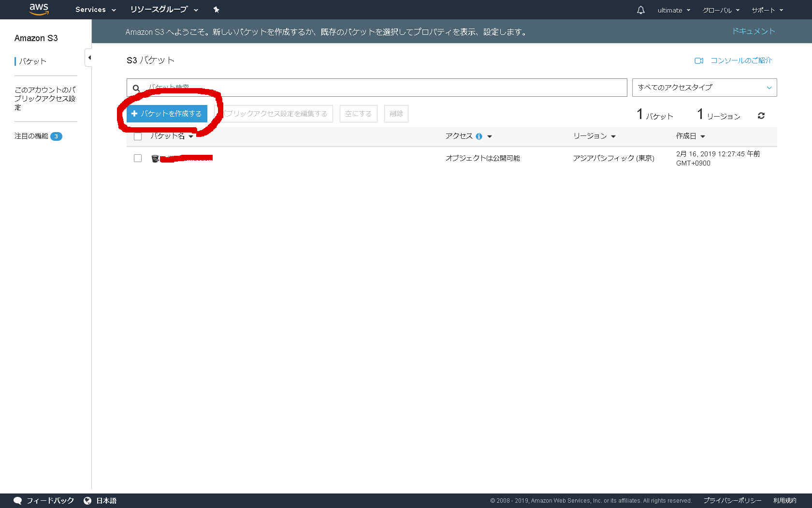The width and height of the screenshot is (812, 508).
Task: Click the アジアパシフィック (東京) region cell
Action: 613,158
